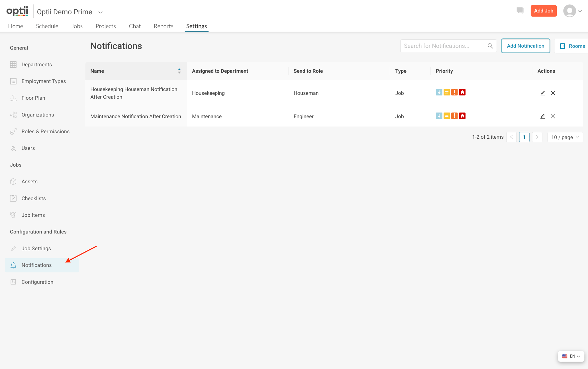Image resolution: width=588 pixels, height=369 pixels.
Task: Switch to the Reports tab
Action: [x=164, y=26]
